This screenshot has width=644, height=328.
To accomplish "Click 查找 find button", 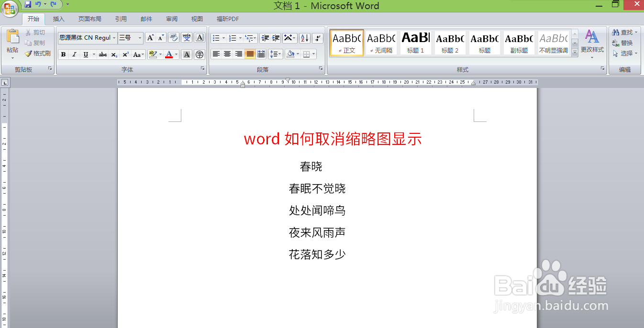I will click(x=625, y=33).
